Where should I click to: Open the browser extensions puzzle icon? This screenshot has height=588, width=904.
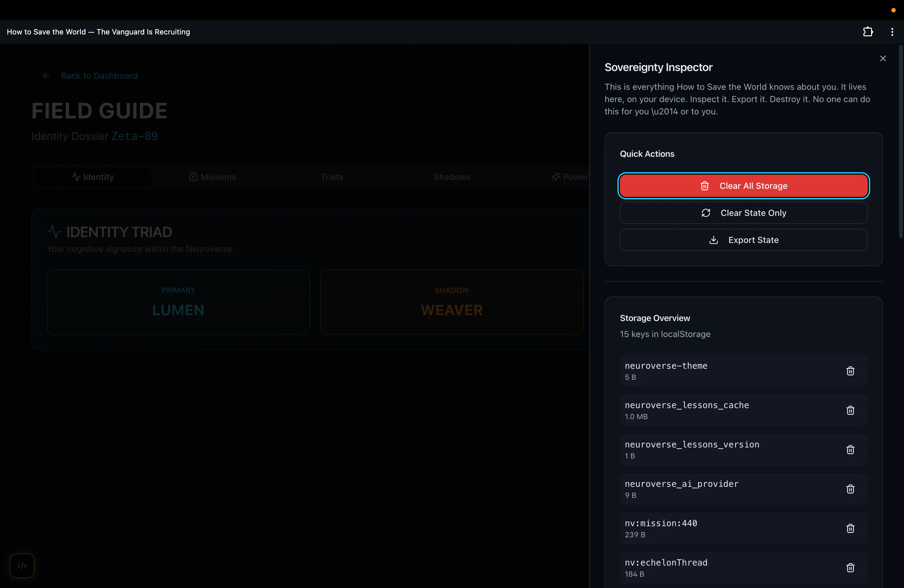tap(868, 32)
